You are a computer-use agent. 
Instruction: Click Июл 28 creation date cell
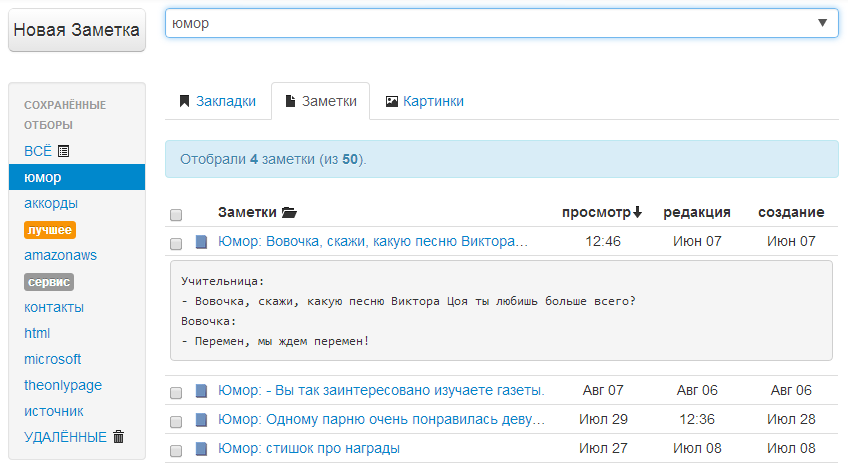click(791, 419)
